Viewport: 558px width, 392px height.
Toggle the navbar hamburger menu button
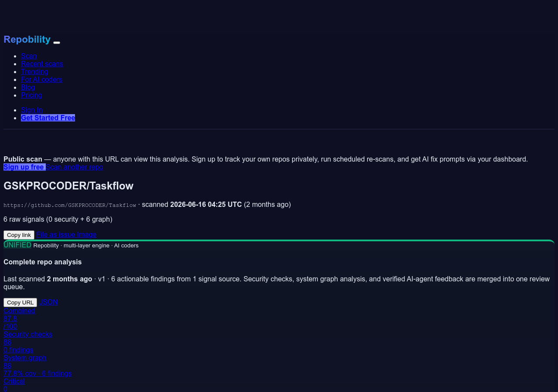[57, 42]
